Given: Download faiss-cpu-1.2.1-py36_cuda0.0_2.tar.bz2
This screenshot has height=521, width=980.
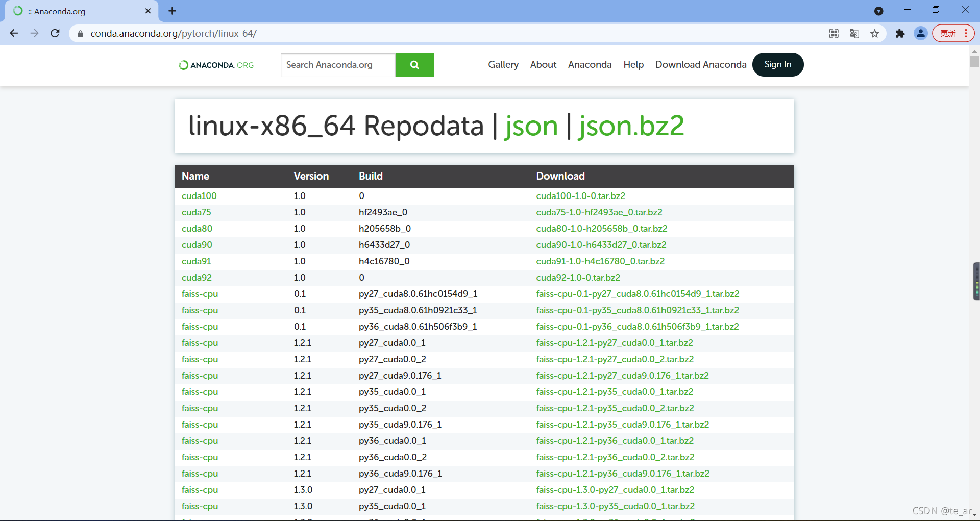Looking at the screenshot, I should (615, 457).
